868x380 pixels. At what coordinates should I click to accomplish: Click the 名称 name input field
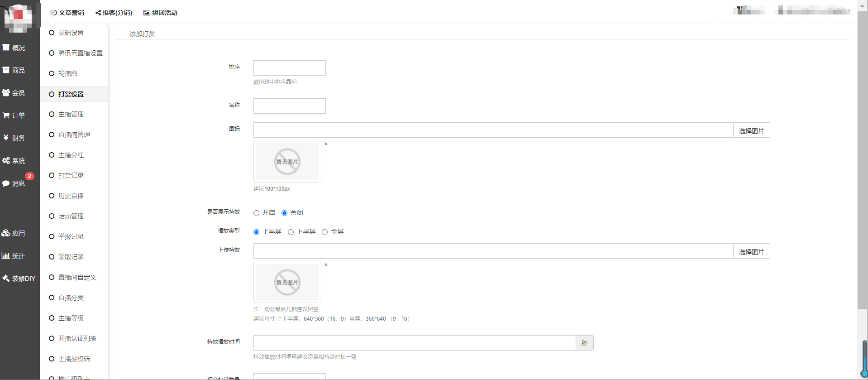click(290, 106)
